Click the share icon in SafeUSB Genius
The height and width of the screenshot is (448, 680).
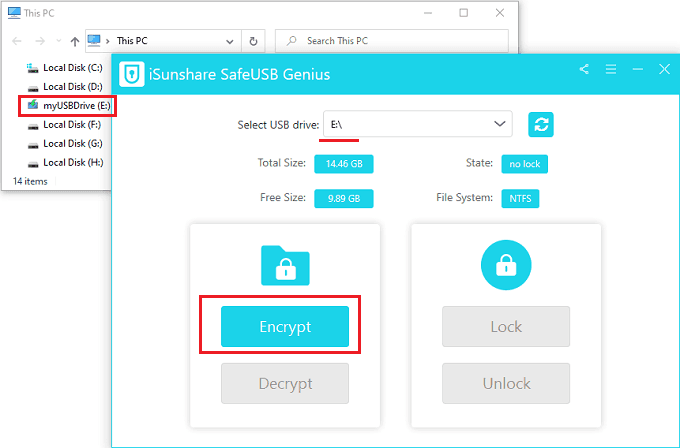coord(584,69)
